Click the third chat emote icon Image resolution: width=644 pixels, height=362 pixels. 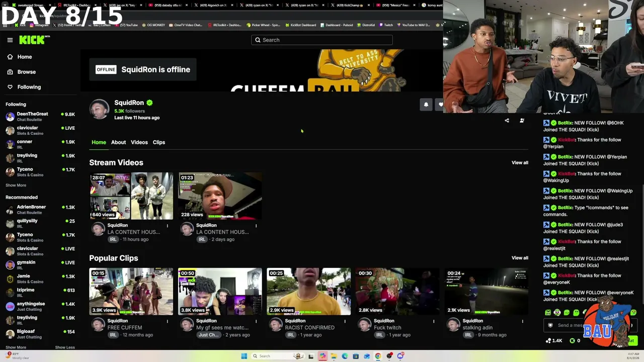pos(567,312)
